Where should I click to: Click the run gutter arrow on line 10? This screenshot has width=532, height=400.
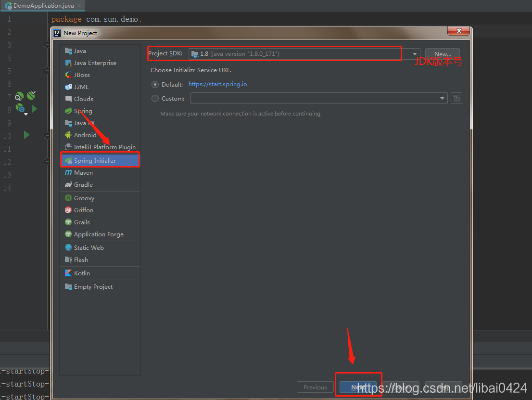point(26,135)
